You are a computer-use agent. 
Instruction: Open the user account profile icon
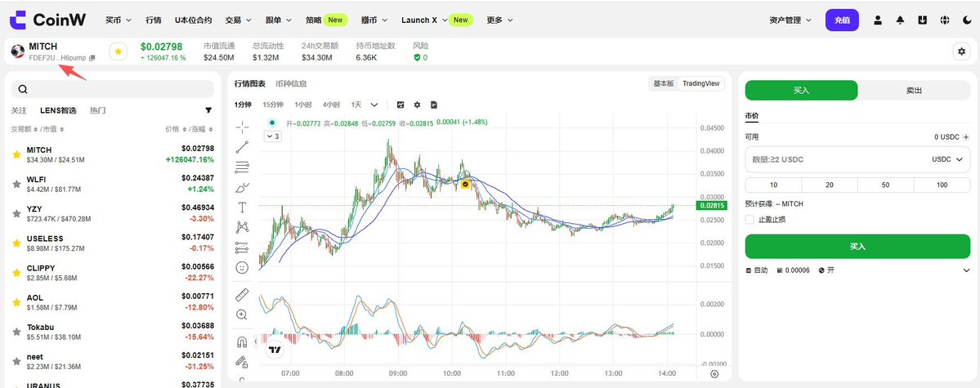878,20
